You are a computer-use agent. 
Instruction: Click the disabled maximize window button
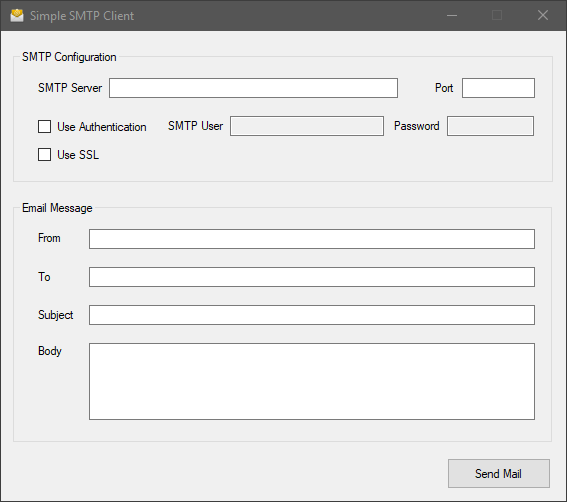[x=497, y=15]
